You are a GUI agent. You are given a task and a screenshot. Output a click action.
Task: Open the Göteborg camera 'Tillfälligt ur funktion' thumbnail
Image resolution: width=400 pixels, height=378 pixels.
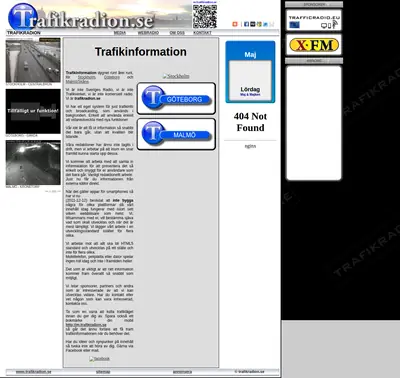[33, 111]
